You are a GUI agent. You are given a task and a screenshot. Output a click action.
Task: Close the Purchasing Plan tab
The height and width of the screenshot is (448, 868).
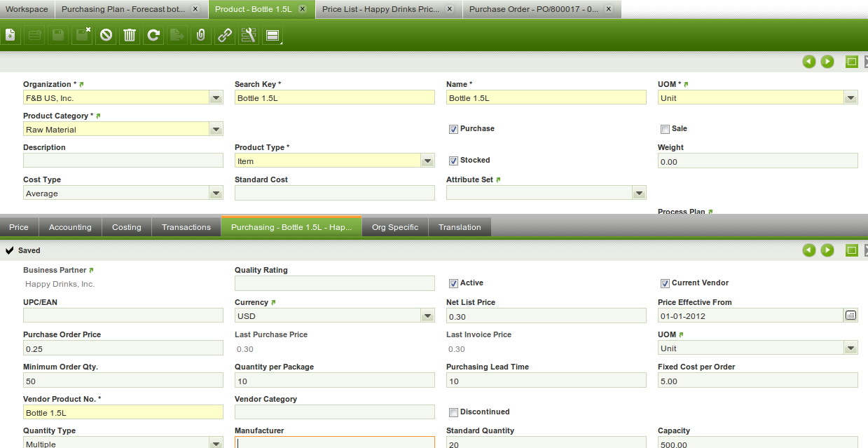(195, 10)
